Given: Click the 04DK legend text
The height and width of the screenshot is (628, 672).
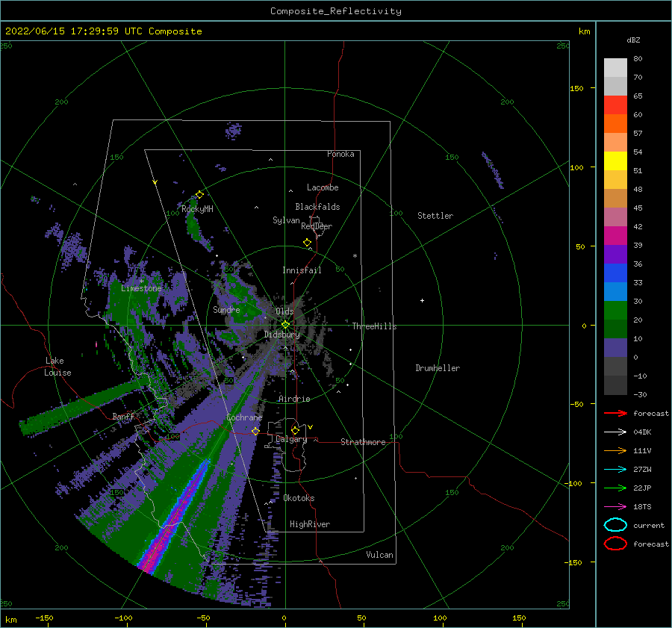Looking at the screenshot, I should pos(642,432).
